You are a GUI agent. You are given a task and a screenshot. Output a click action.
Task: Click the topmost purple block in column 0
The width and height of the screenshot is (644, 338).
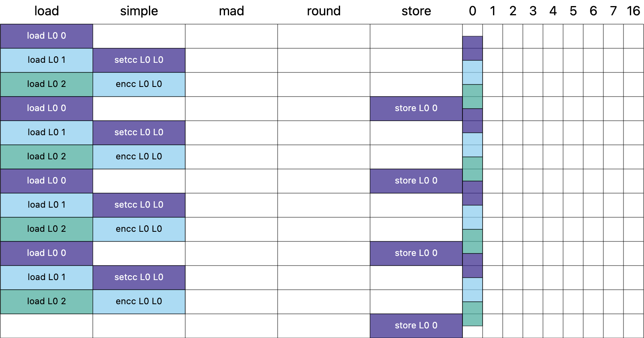click(x=473, y=48)
